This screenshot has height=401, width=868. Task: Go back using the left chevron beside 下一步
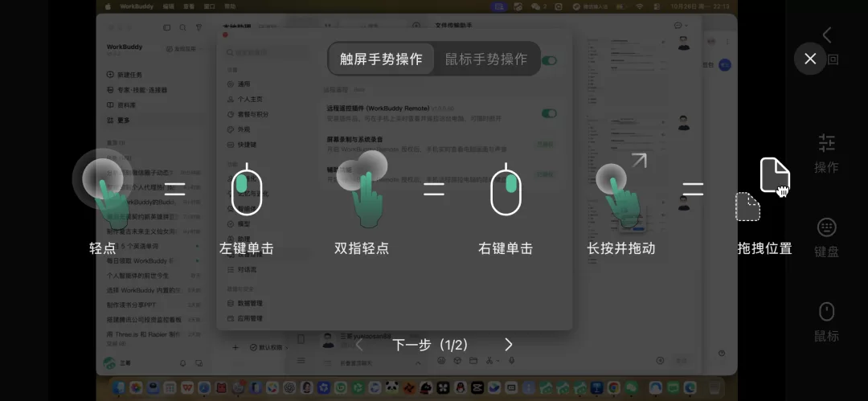point(358,345)
